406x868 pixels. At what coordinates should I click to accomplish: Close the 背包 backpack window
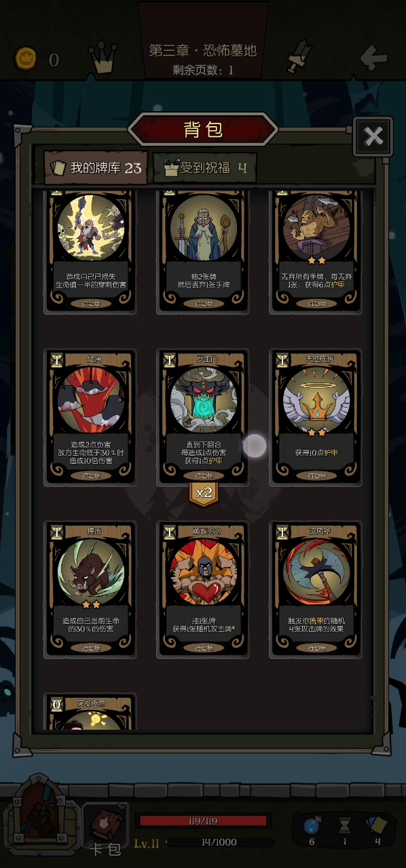373,137
